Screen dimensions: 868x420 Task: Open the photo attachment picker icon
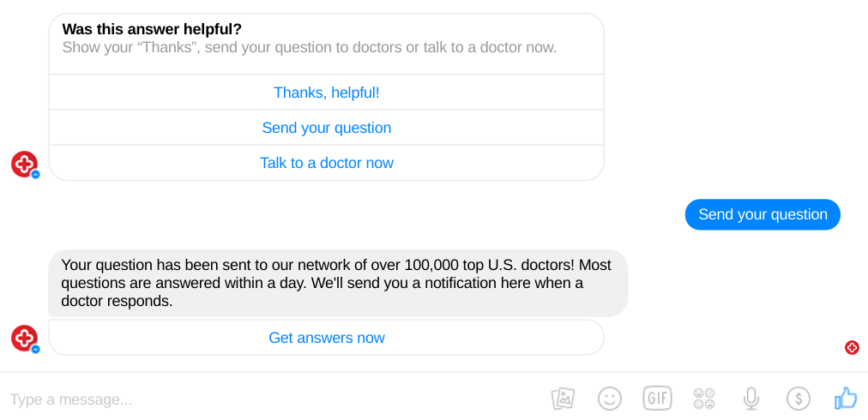click(x=563, y=399)
